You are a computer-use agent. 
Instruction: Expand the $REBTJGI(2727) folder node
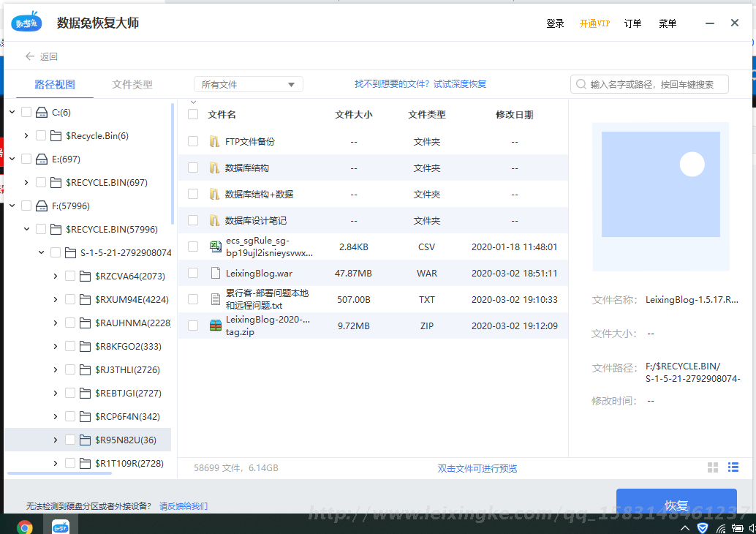pos(56,393)
